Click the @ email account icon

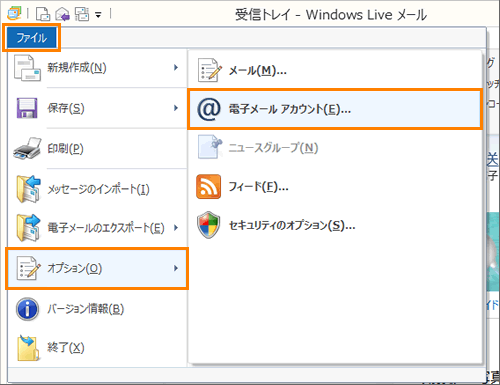[x=209, y=109]
